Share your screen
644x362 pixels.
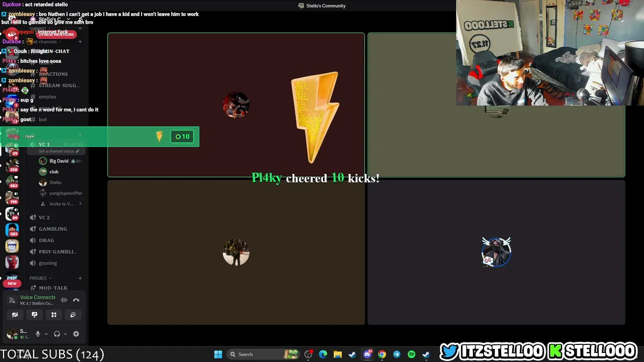(x=34, y=315)
